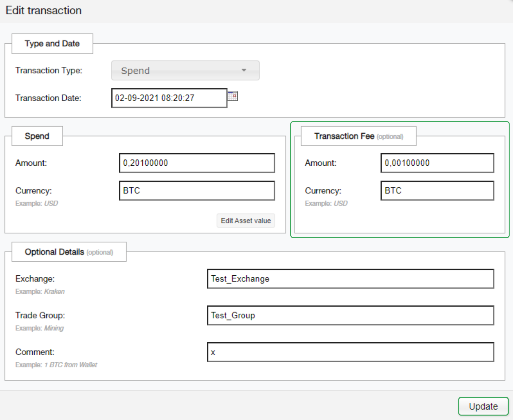Click the Comment text field
Viewport: 513px width, 420px height.
350,352
